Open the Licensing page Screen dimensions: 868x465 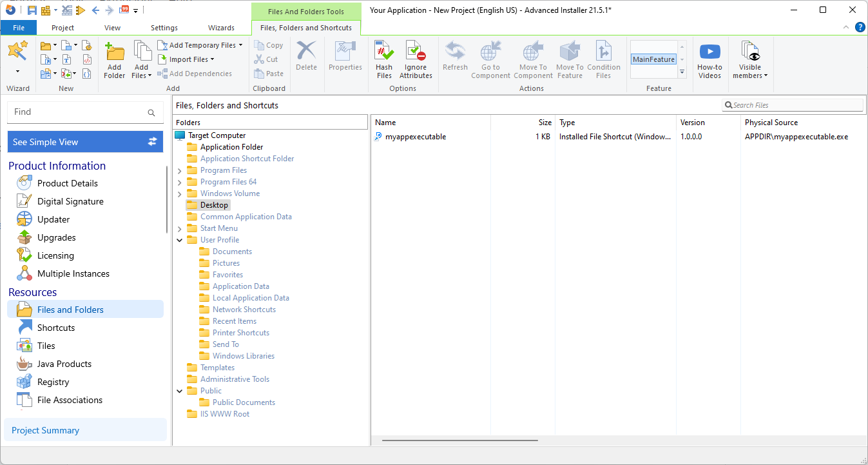pos(55,255)
